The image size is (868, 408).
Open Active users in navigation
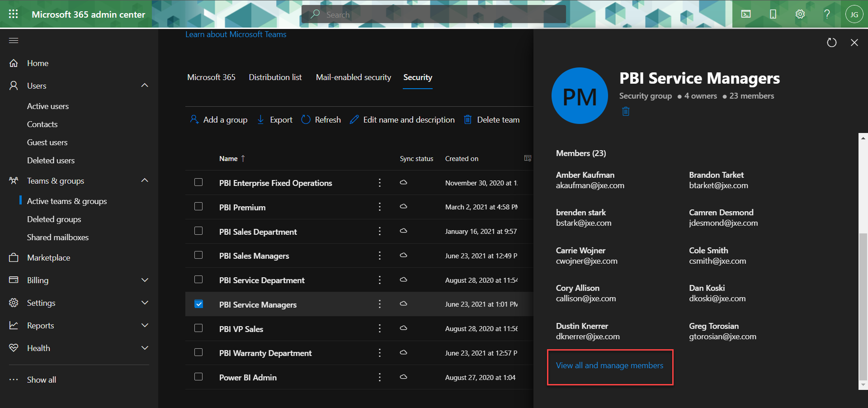pos(48,106)
